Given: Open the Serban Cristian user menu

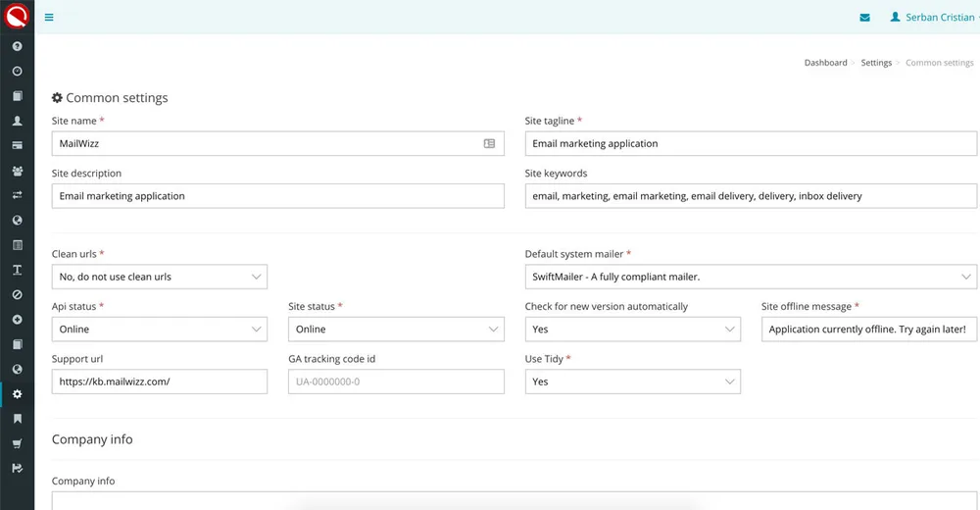Looking at the screenshot, I should [x=934, y=18].
